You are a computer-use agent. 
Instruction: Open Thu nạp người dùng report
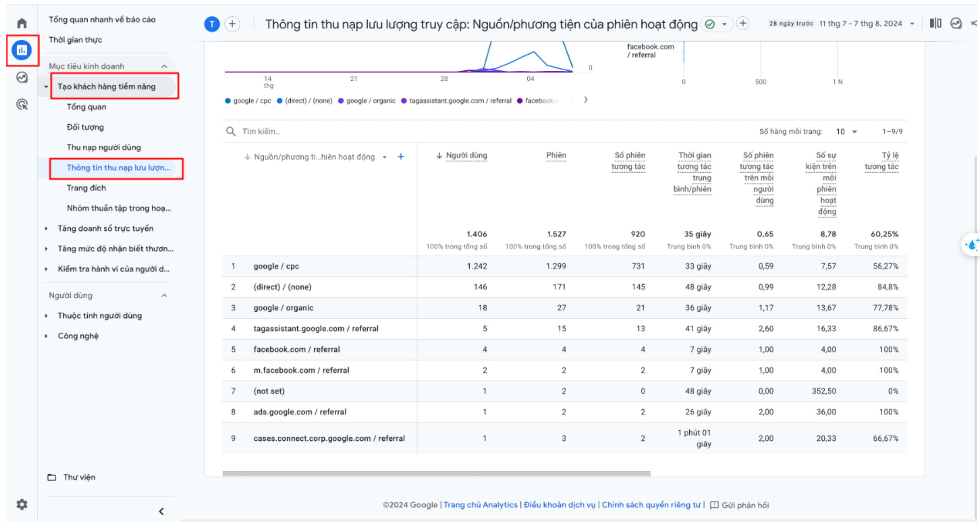[104, 147]
